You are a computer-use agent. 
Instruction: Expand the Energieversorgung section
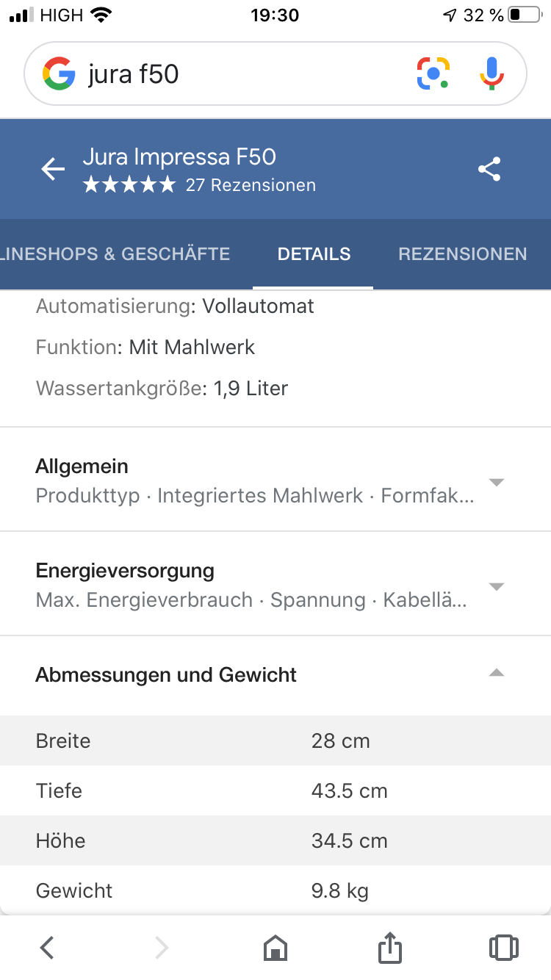click(275, 584)
